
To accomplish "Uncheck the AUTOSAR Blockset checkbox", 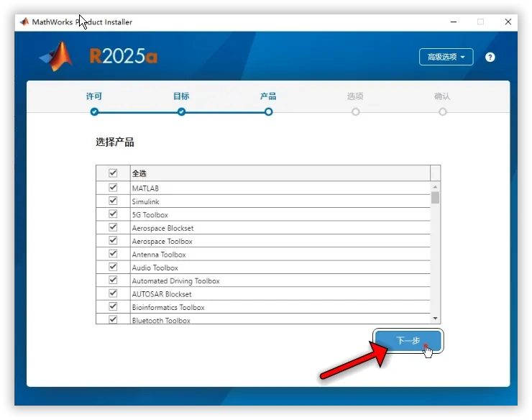I will 113,293.
